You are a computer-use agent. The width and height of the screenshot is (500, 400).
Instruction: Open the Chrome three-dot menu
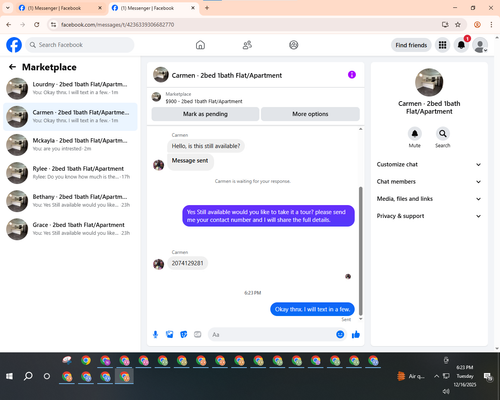[x=491, y=25]
